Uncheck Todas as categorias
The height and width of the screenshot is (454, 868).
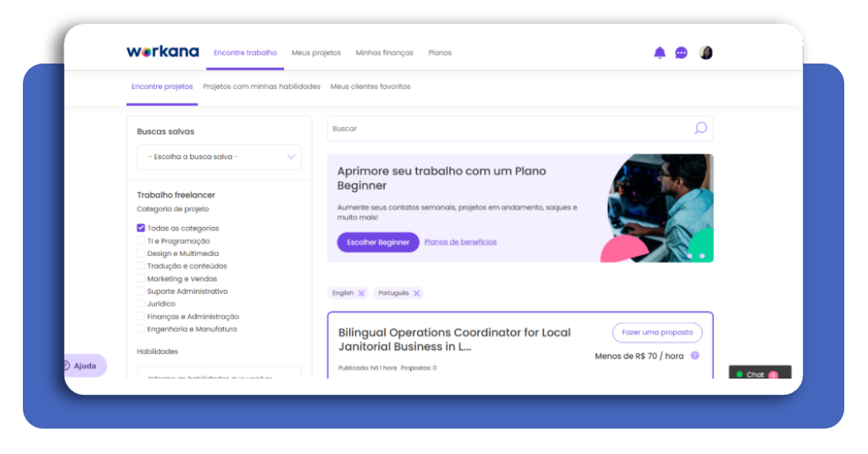(141, 228)
